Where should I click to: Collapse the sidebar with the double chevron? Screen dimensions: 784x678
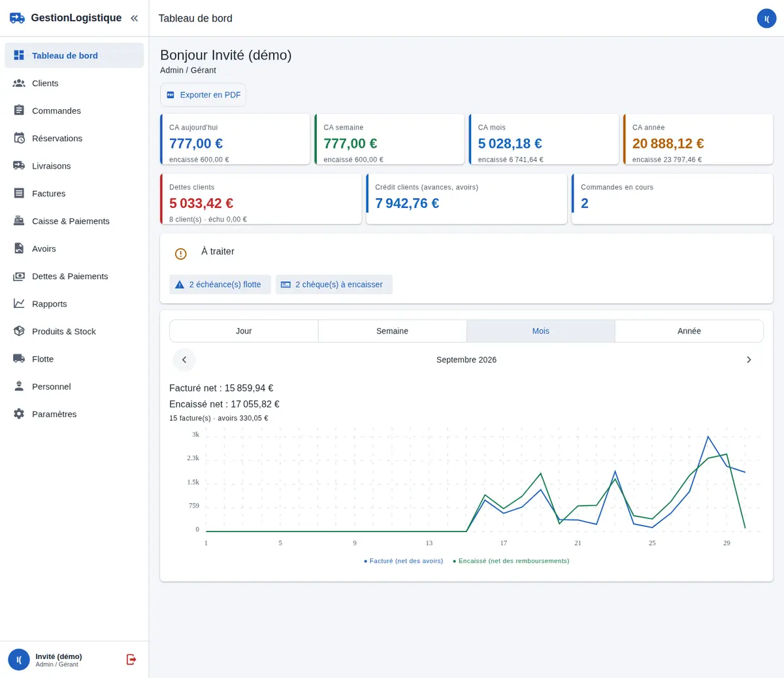coord(134,18)
